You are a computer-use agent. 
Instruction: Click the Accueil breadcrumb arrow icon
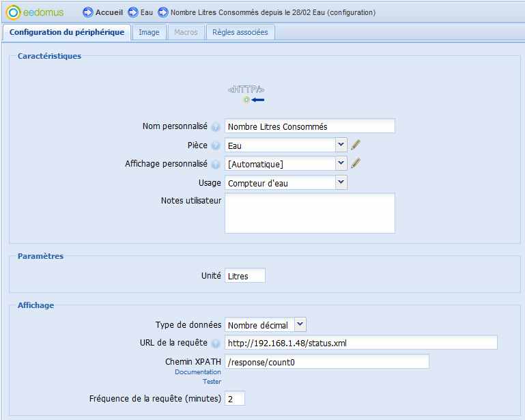(87, 12)
